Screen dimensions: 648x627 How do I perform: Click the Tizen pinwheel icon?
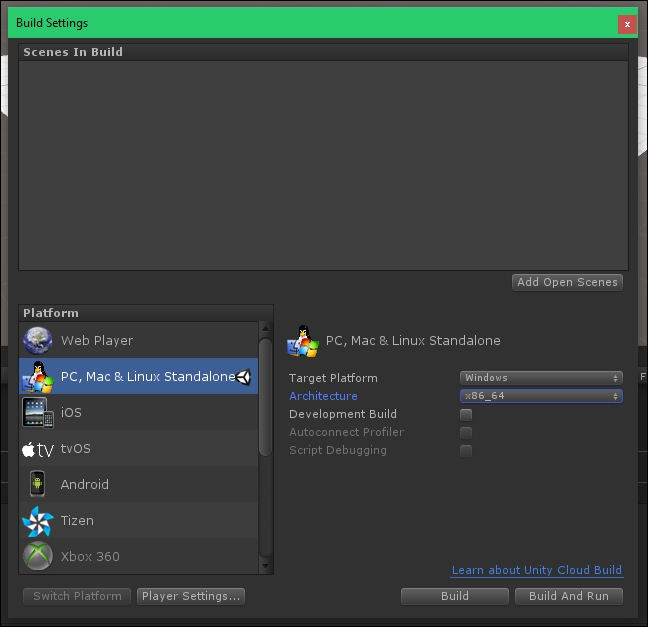coord(38,522)
